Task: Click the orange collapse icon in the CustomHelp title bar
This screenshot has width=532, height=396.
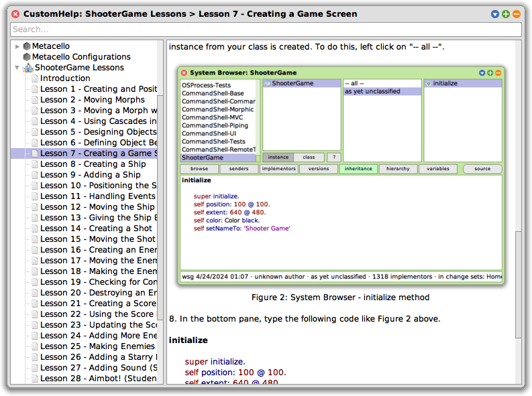Action: (517, 13)
